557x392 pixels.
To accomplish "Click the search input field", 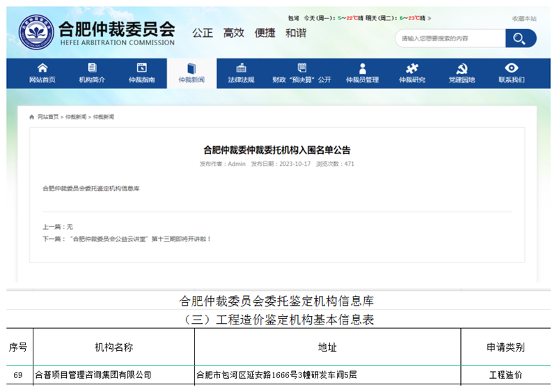I will pyautogui.click(x=450, y=38).
